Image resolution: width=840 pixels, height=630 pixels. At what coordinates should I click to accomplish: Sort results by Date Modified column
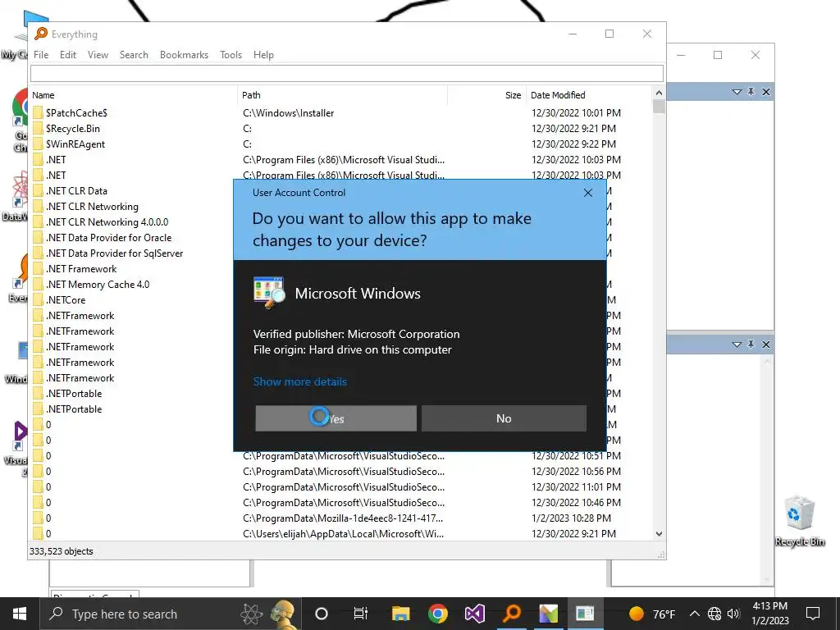pos(589,95)
